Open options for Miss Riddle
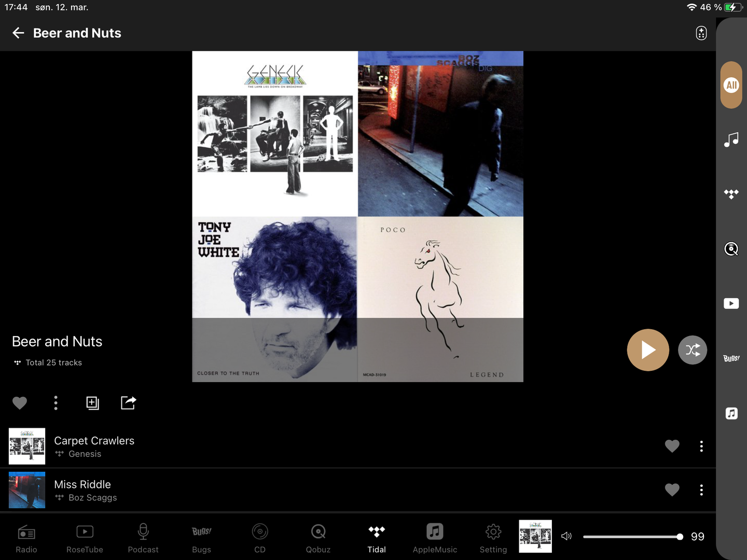Viewport: 747px width, 560px height. pyautogui.click(x=701, y=490)
